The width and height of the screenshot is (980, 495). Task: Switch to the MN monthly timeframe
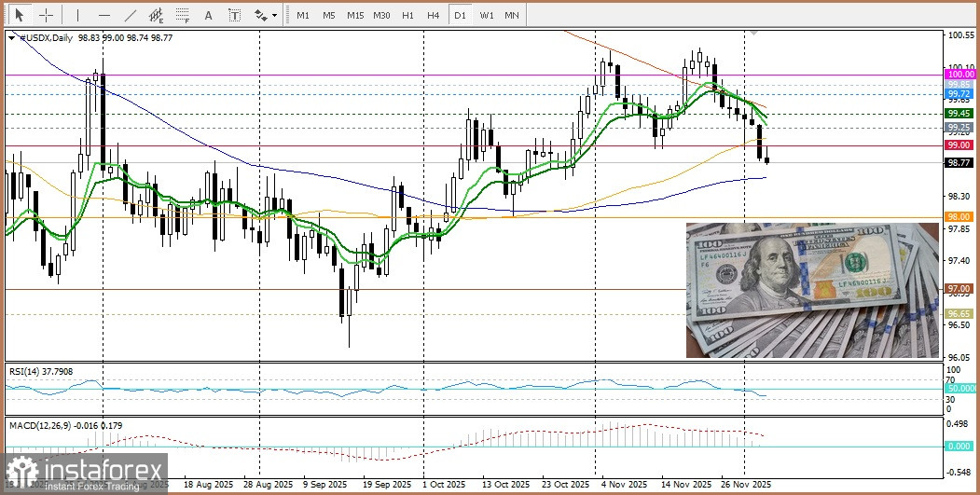(x=512, y=15)
